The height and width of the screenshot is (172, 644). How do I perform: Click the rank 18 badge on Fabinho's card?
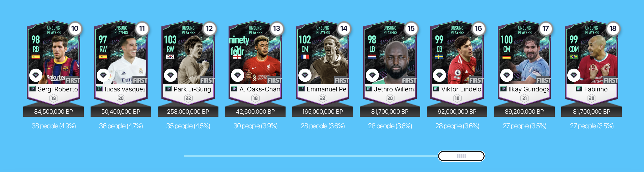613,29
